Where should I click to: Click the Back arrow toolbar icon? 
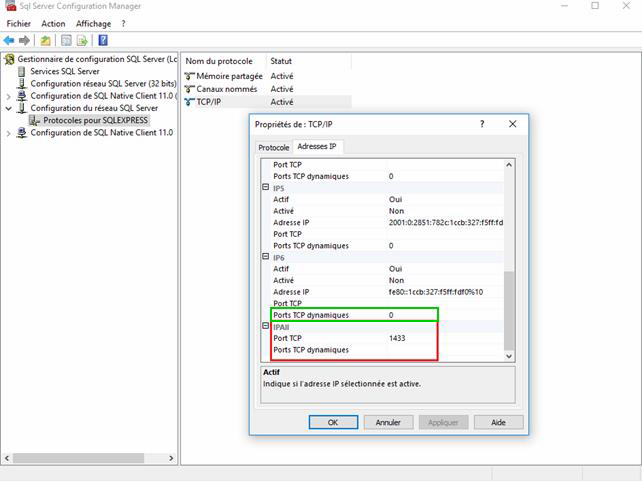pyautogui.click(x=10, y=41)
